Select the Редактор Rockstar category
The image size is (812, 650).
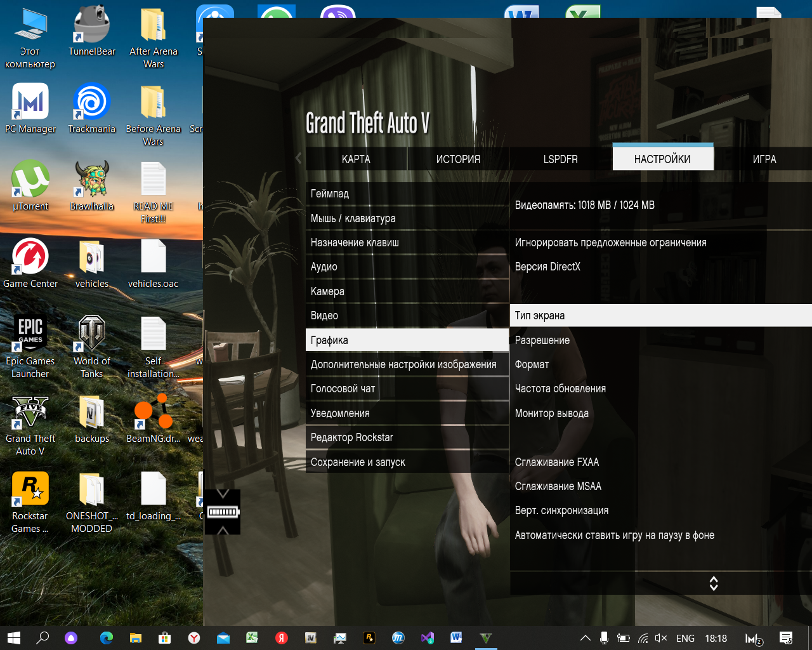(407, 437)
